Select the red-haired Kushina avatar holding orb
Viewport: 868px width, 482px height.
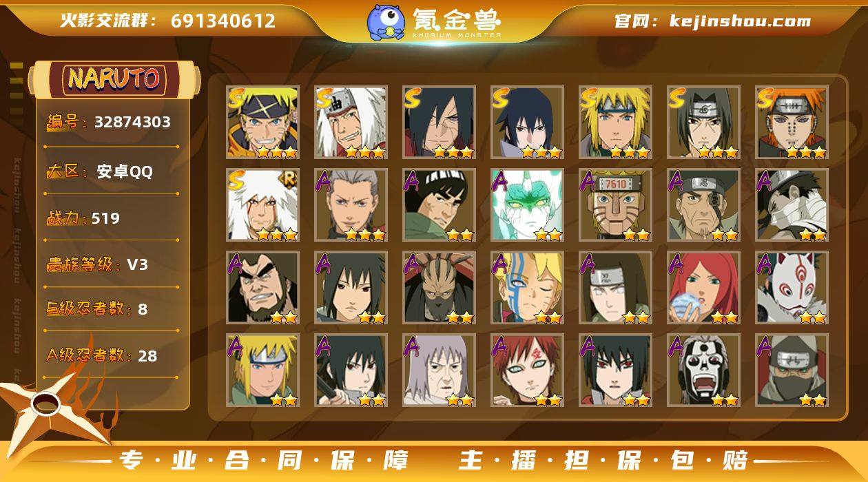coord(703,288)
